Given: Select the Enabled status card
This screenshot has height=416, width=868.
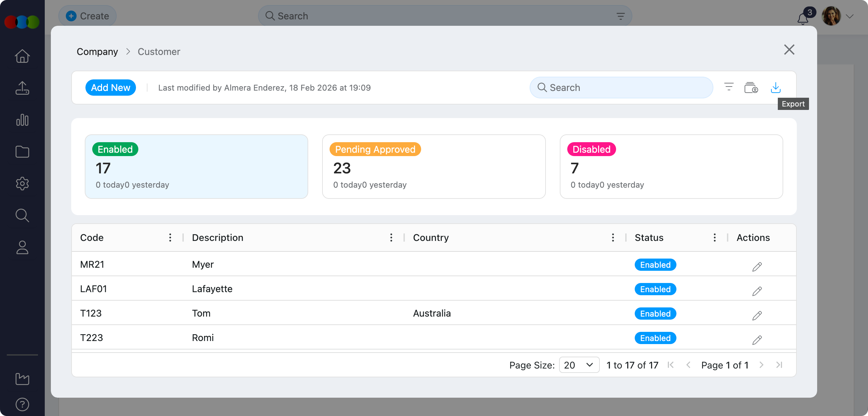Looking at the screenshot, I should coord(196,166).
